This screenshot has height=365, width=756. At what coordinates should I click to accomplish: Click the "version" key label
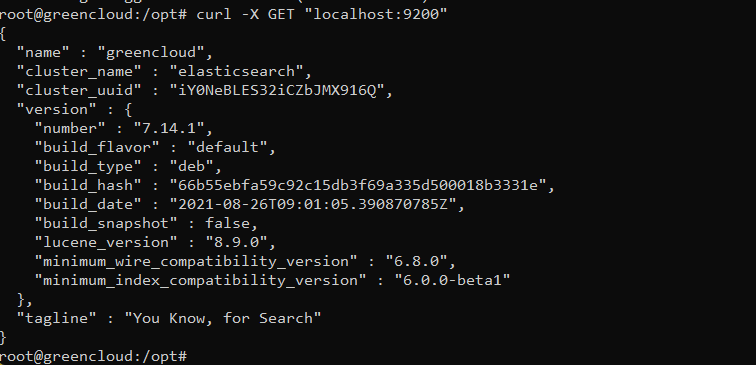[x=57, y=109]
